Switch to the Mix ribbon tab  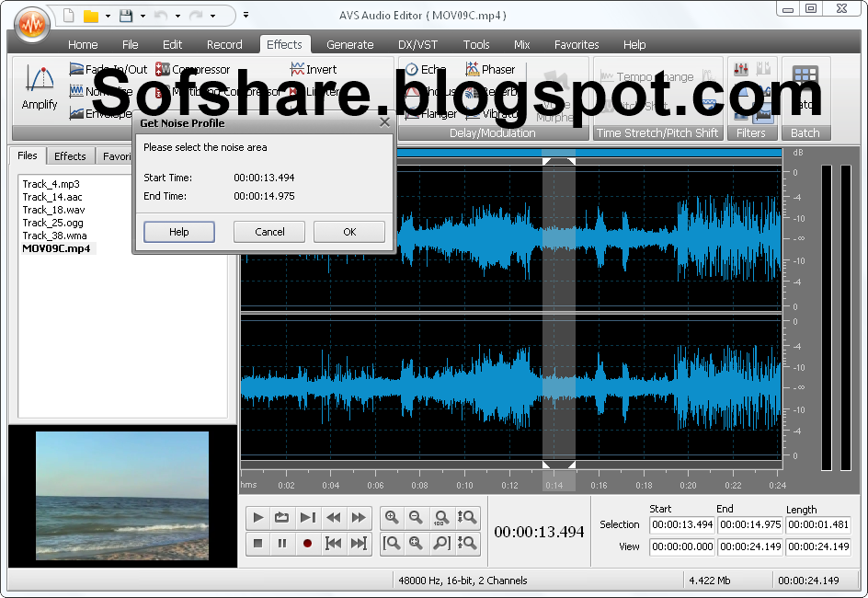[x=521, y=44]
